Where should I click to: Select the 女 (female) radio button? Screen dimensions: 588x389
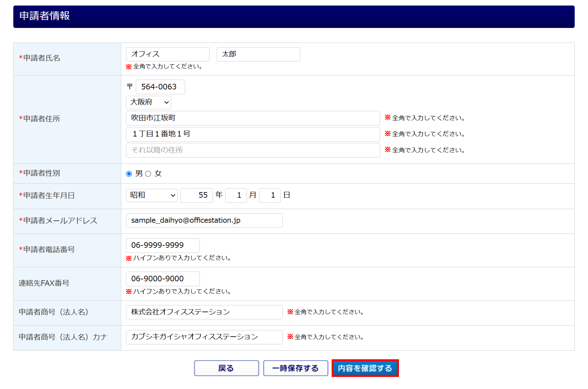pos(148,174)
